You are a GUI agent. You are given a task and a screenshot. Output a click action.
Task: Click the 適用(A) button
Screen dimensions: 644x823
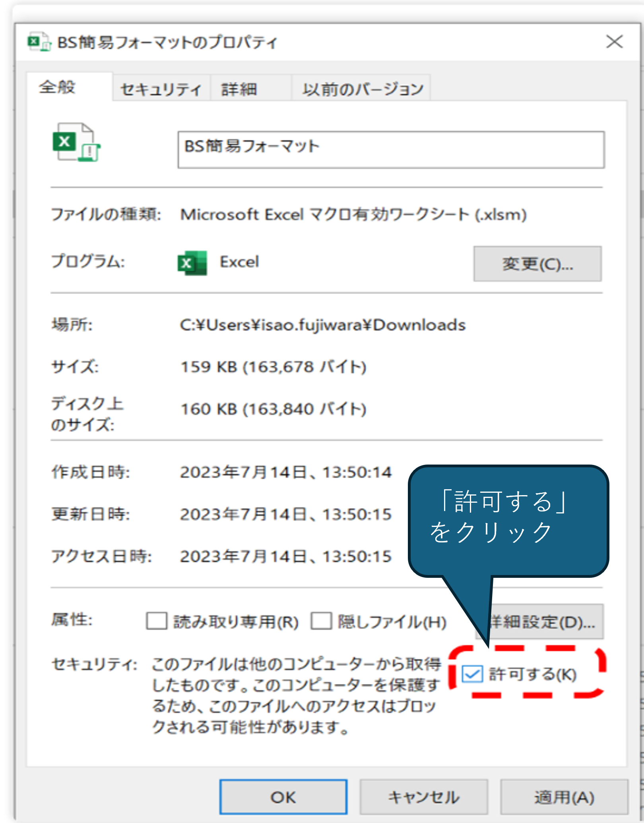point(564,797)
